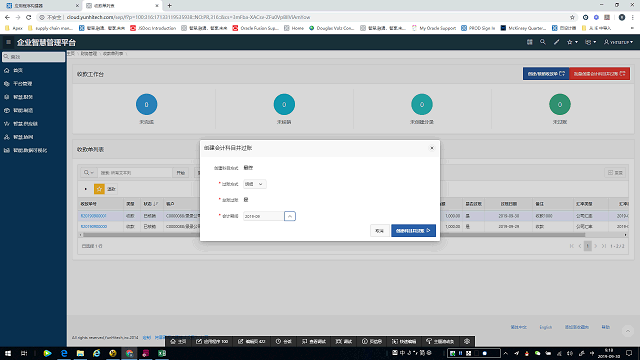Click the magnifier search icon in header

[x=542, y=42]
